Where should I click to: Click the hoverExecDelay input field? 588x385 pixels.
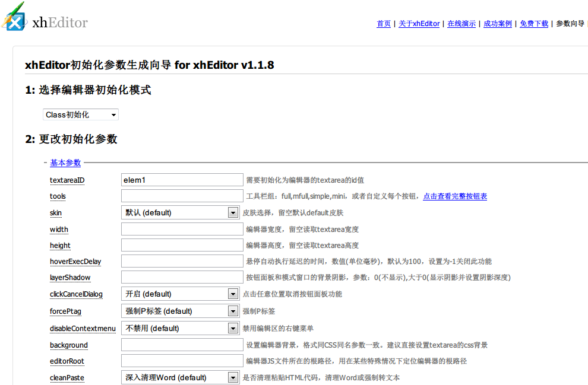182,261
